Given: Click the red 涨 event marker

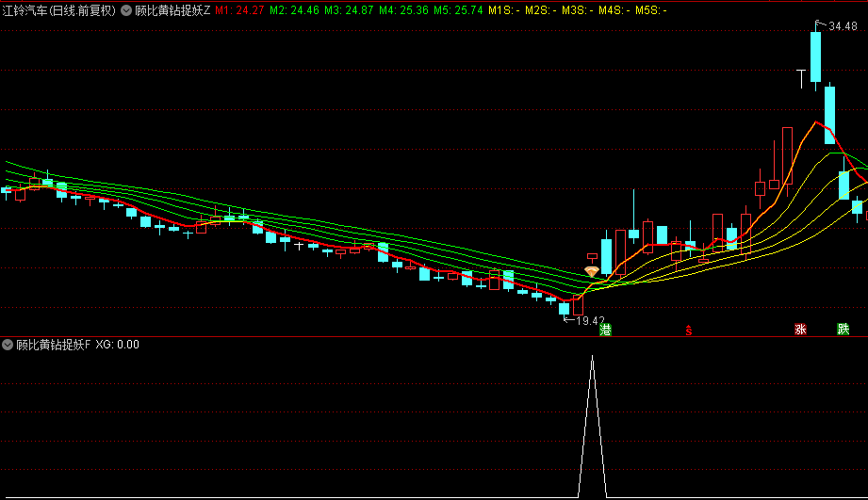Looking at the screenshot, I should coord(800,330).
